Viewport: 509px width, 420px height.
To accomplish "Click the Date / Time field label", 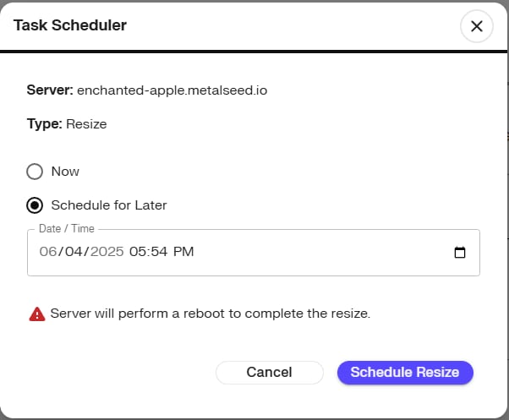I will (x=67, y=229).
